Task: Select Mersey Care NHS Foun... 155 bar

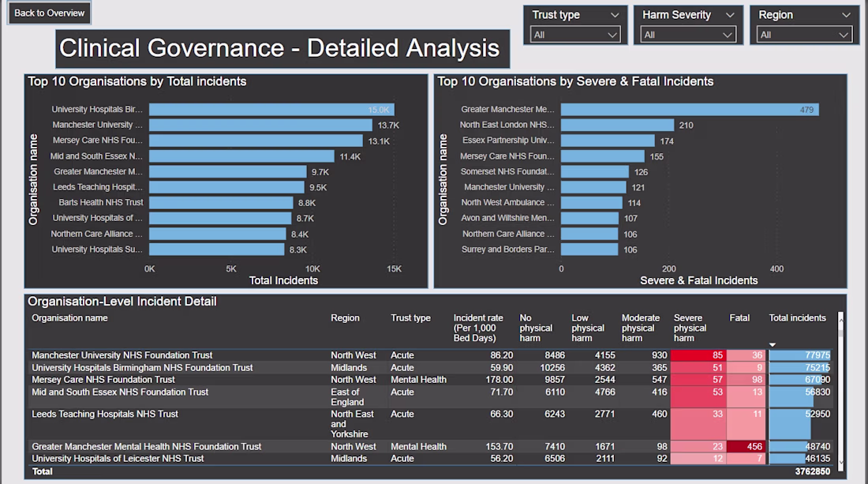Action: click(x=603, y=156)
